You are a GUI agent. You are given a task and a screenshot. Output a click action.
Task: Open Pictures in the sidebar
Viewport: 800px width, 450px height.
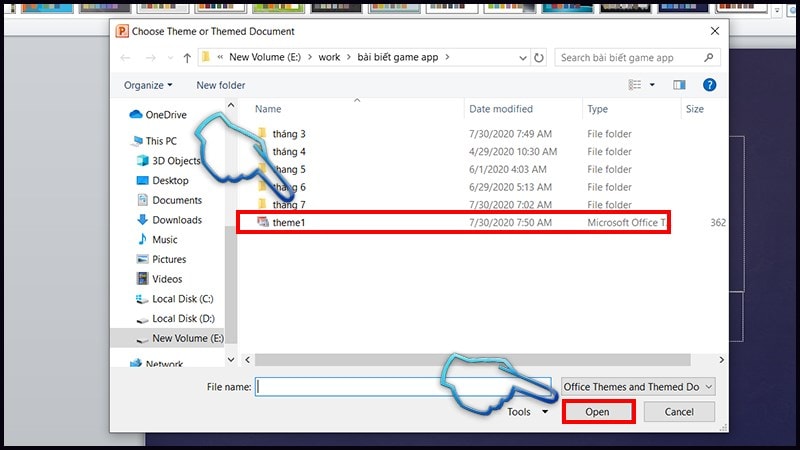[x=161, y=259]
